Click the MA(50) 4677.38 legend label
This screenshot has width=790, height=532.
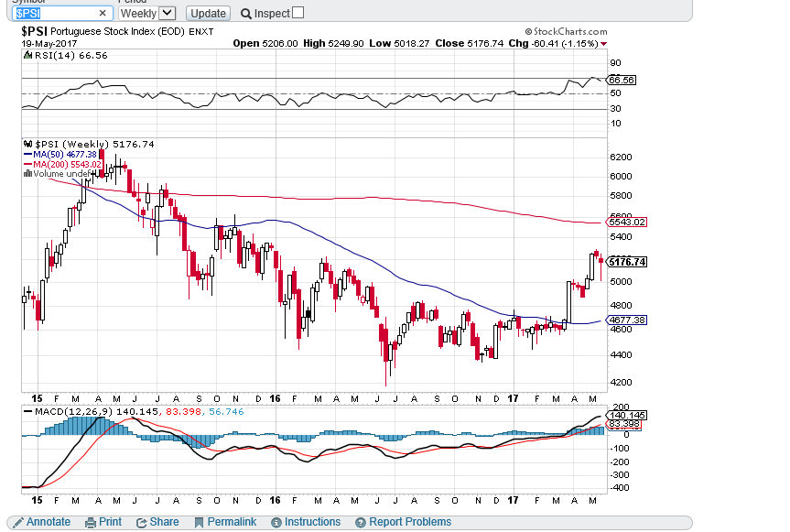64,154
